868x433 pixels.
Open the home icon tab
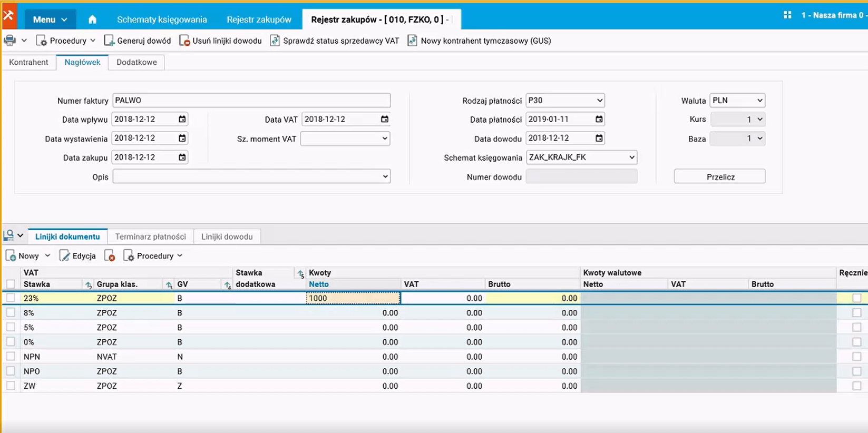[92, 19]
